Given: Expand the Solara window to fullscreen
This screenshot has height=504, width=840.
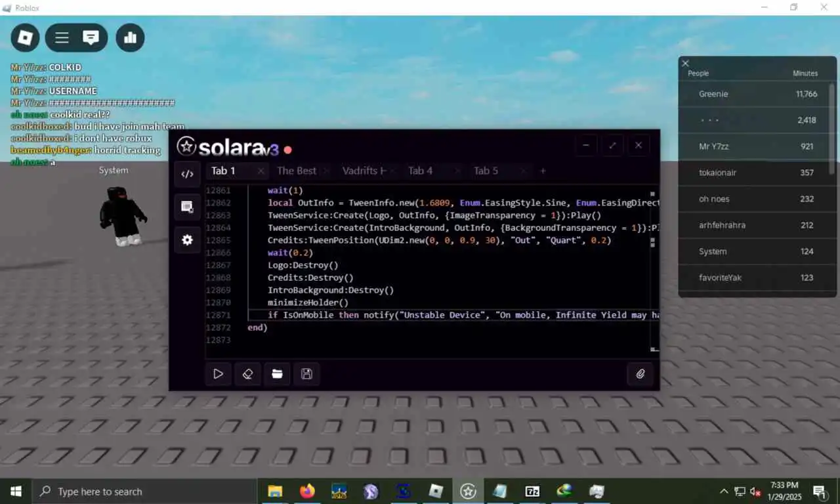Looking at the screenshot, I should [x=612, y=145].
